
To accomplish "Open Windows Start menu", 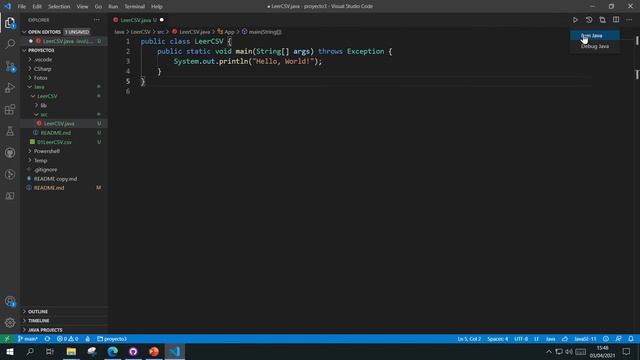I will (x=10, y=351).
